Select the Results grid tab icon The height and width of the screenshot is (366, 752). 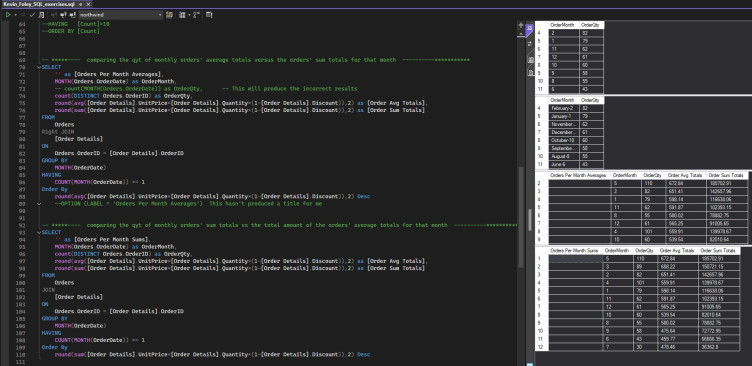point(529,28)
